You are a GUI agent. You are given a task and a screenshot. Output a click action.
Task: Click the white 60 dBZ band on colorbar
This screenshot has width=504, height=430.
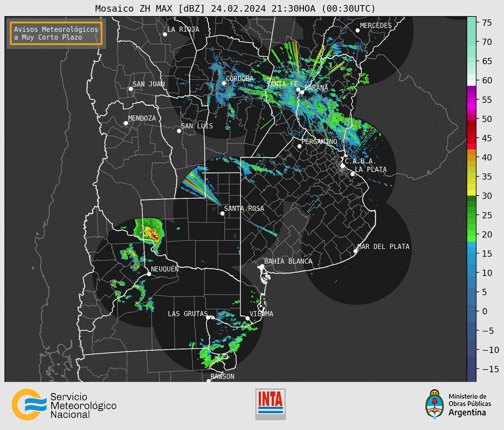pos(471,83)
